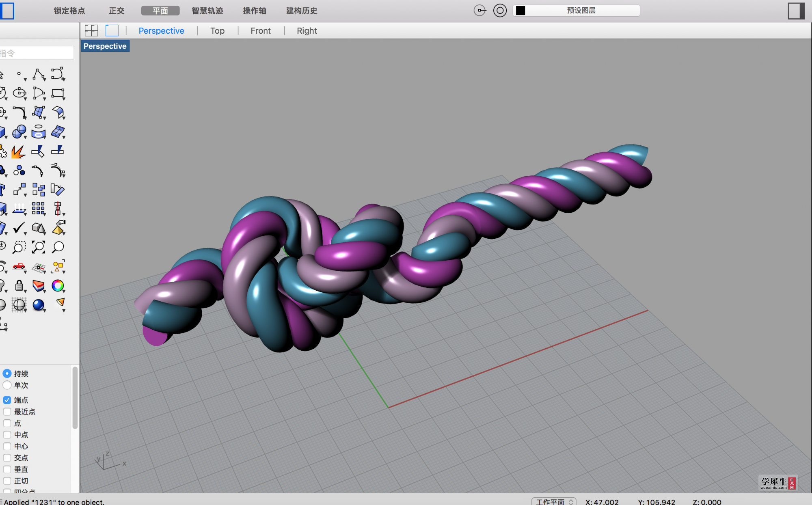Enable the 中心 object snap
Viewport: 812px width, 505px height.
pyautogui.click(x=7, y=446)
